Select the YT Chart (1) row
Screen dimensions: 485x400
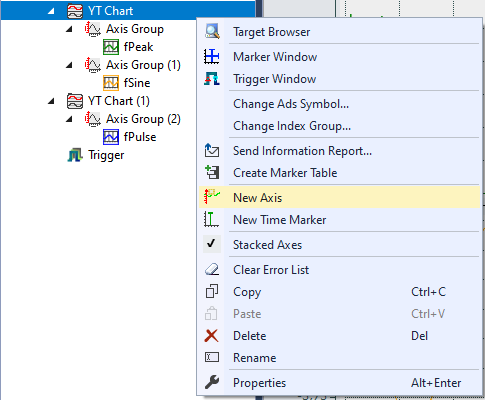(119, 101)
